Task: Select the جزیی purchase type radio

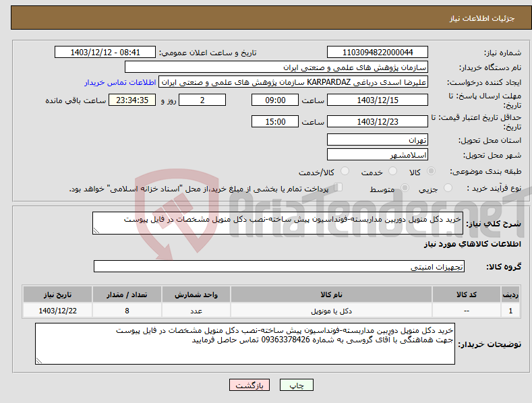Action: [448, 187]
